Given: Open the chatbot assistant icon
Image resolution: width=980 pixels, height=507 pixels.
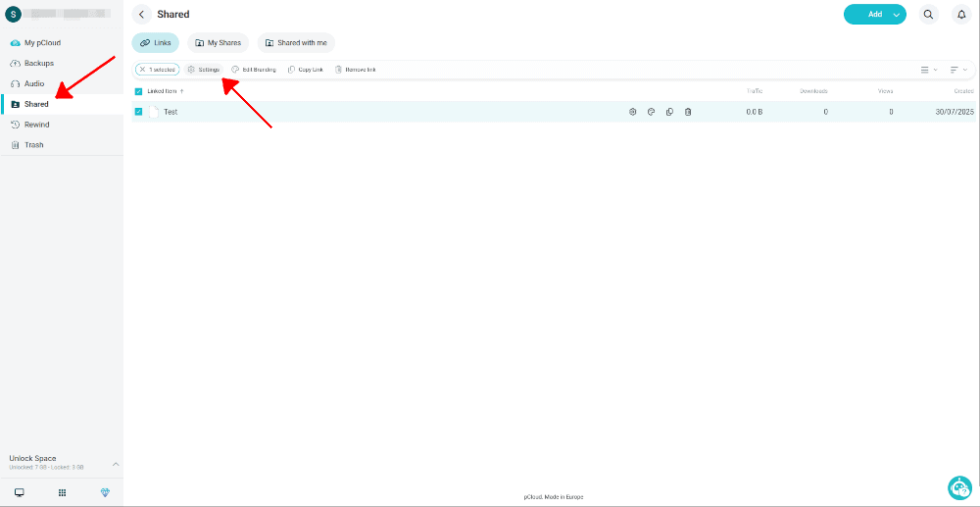Looking at the screenshot, I should click(960, 487).
